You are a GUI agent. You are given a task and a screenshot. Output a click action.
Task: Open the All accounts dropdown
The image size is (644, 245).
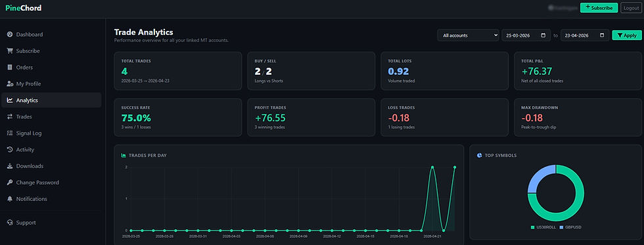(468, 35)
